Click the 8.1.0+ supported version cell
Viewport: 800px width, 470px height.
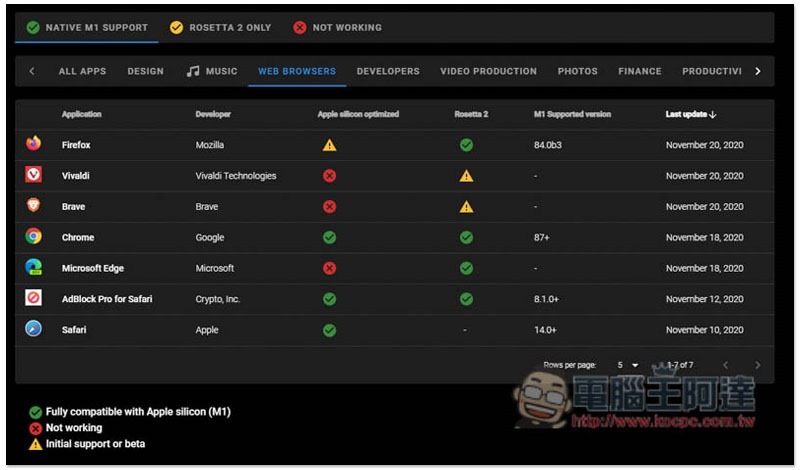(546, 299)
